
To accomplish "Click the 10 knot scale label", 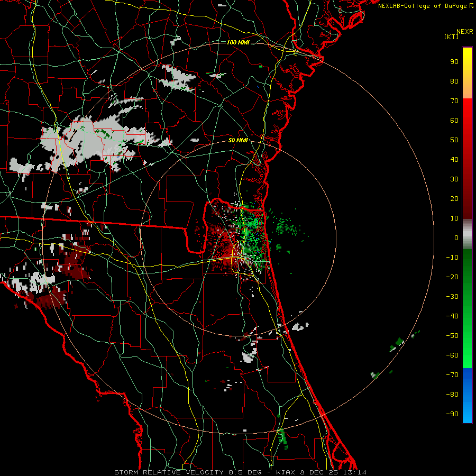I will click(x=454, y=218).
